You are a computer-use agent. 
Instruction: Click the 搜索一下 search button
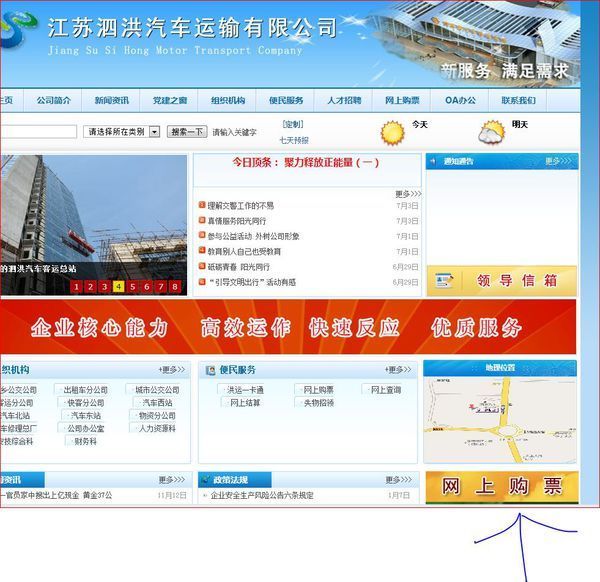pyautogui.click(x=187, y=132)
